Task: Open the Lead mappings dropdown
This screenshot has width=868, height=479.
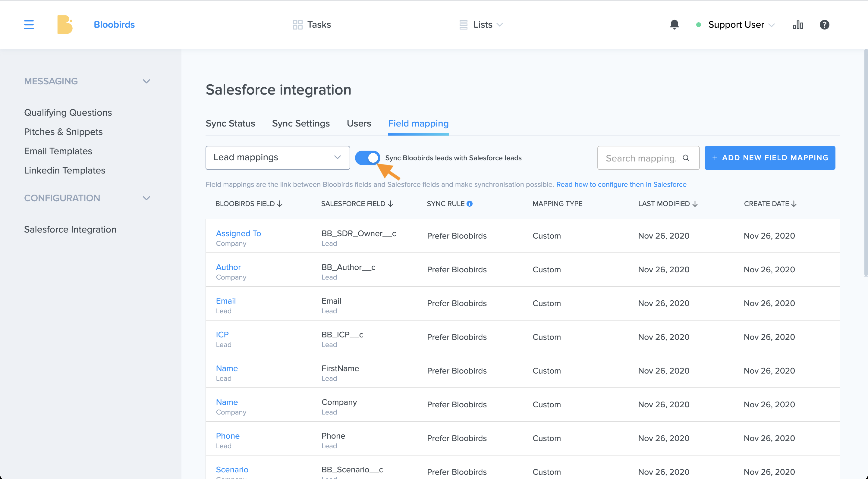Action: click(x=278, y=158)
